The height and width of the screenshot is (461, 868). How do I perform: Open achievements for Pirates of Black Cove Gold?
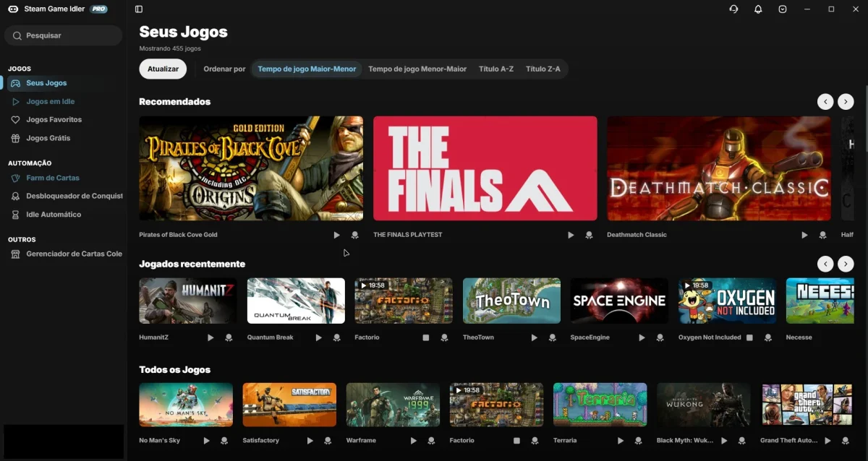click(354, 235)
